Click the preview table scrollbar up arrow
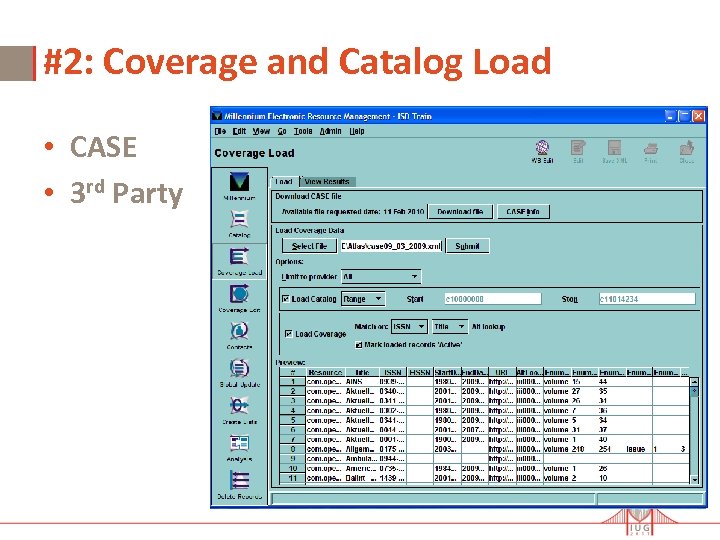Screen dimensions: 720x540 [x=694, y=382]
